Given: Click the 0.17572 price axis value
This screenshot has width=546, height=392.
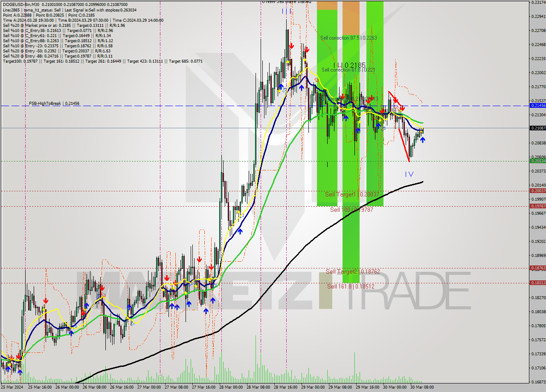Looking at the screenshot, I should tap(538, 340).
